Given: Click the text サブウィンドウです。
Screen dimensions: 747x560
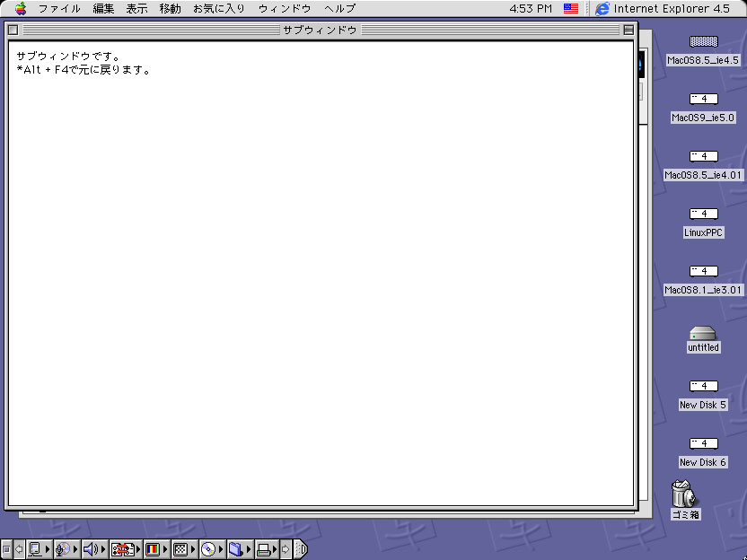Looking at the screenshot, I should 68,57.
